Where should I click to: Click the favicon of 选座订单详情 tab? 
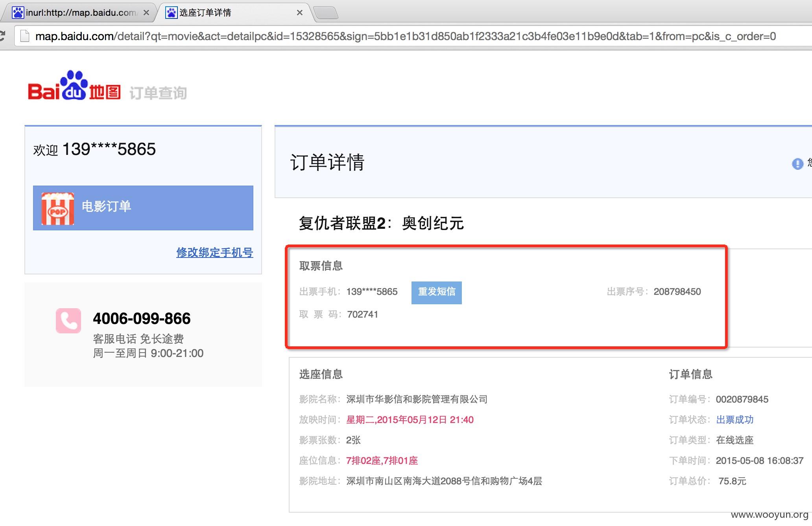pos(171,13)
